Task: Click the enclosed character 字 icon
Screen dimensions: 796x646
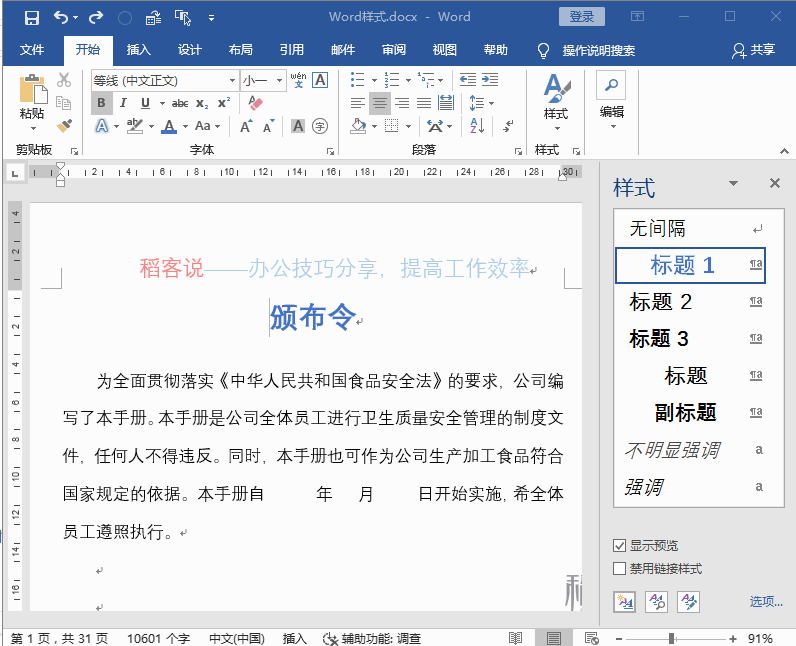Action: pyautogui.click(x=320, y=126)
